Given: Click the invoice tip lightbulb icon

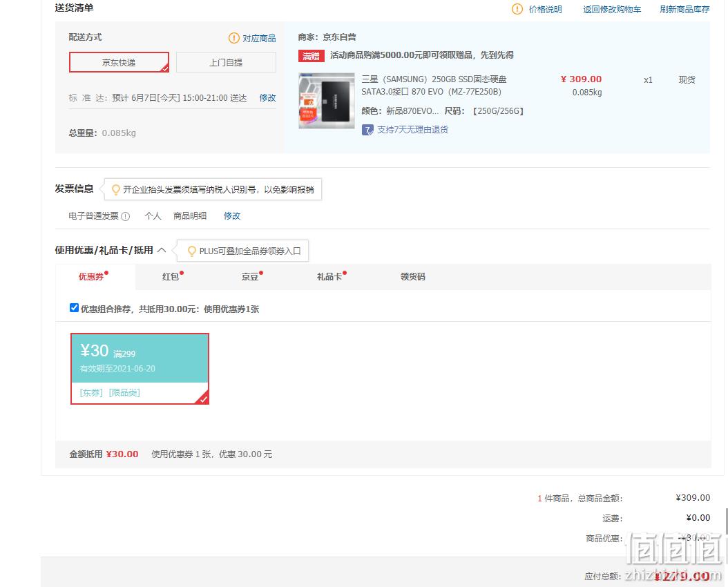Looking at the screenshot, I should click(115, 189).
